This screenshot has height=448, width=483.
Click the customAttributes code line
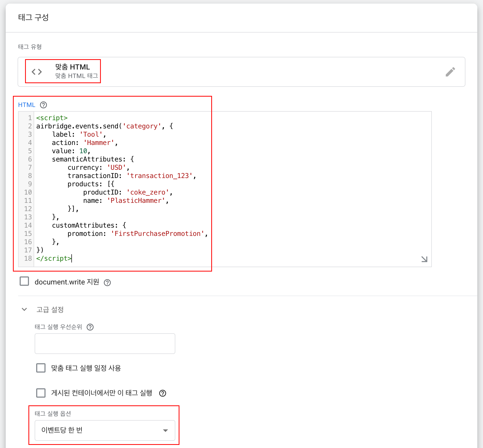pyautogui.click(x=89, y=225)
